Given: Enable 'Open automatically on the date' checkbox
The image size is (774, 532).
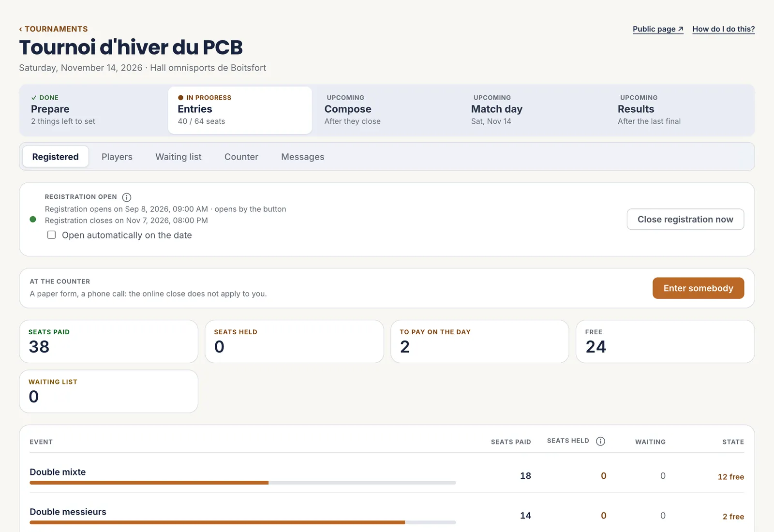Looking at the screenshot, I should click(x=51, y=235).
